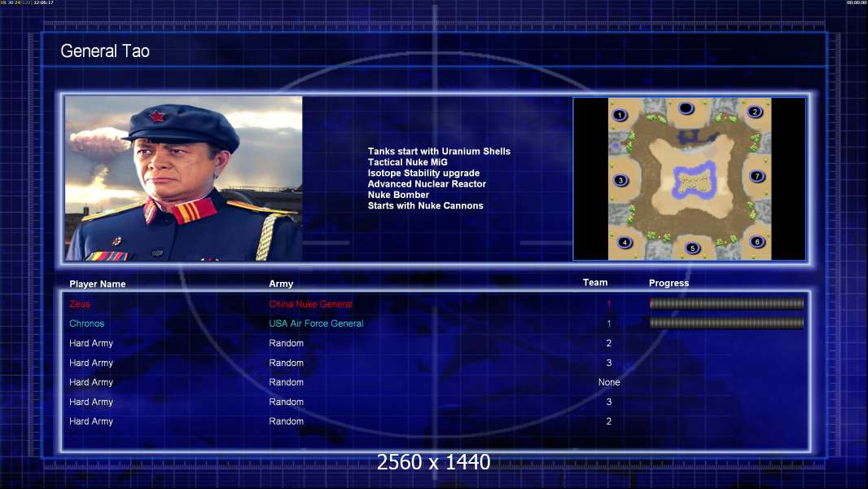Viewport: 868px width, 489px height.
Task: Click the Team column header
Action: (x=595, y=283)
